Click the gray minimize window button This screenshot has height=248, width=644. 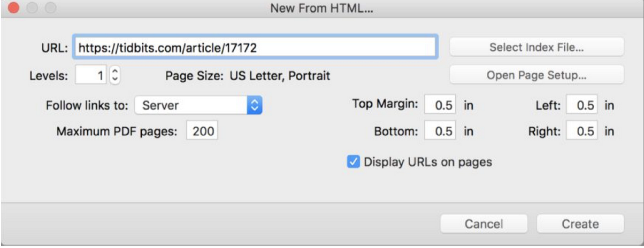(x=32, y=8)
